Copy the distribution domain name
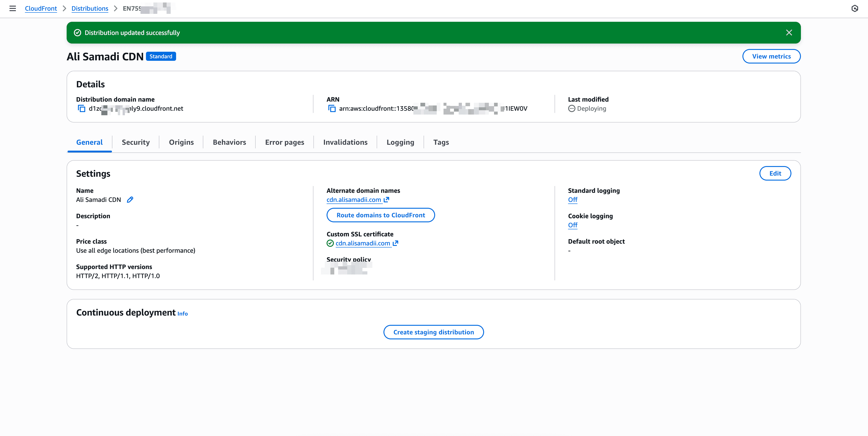 (x=82, y=109)
